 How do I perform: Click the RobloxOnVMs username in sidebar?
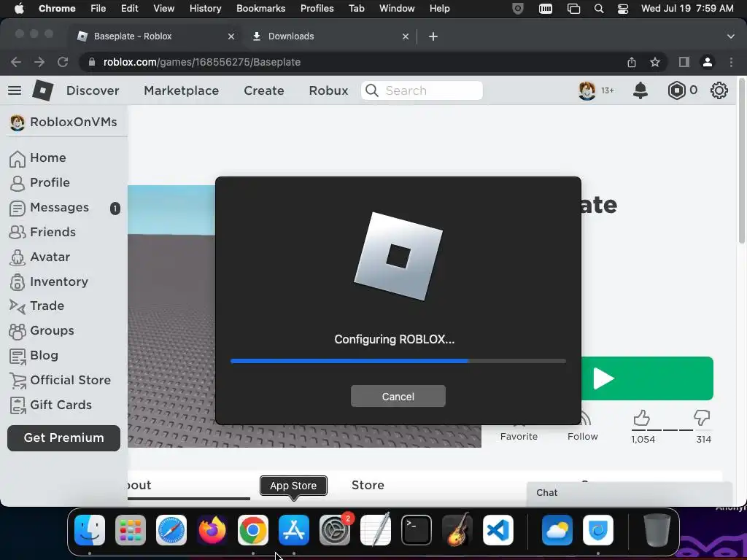[74, 122]
